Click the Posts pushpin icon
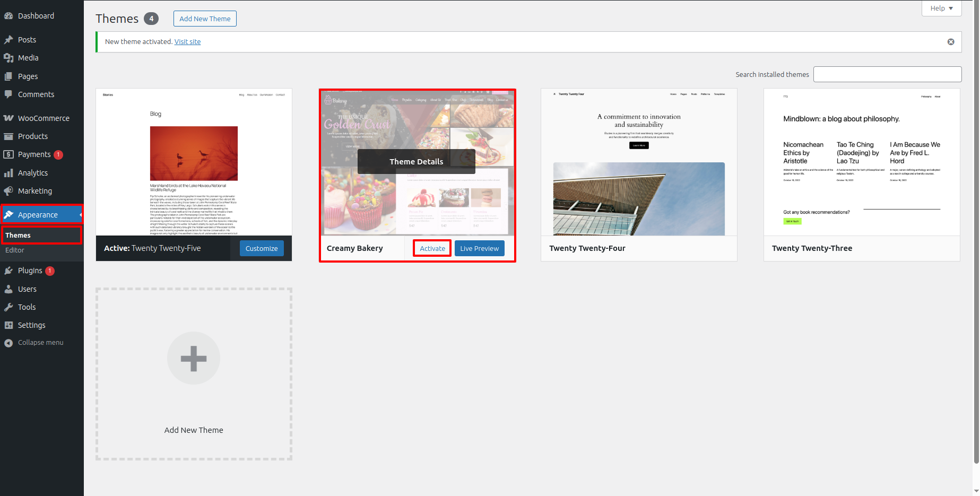980x496 pixels. pyautogui.click(x=8, y=40)
